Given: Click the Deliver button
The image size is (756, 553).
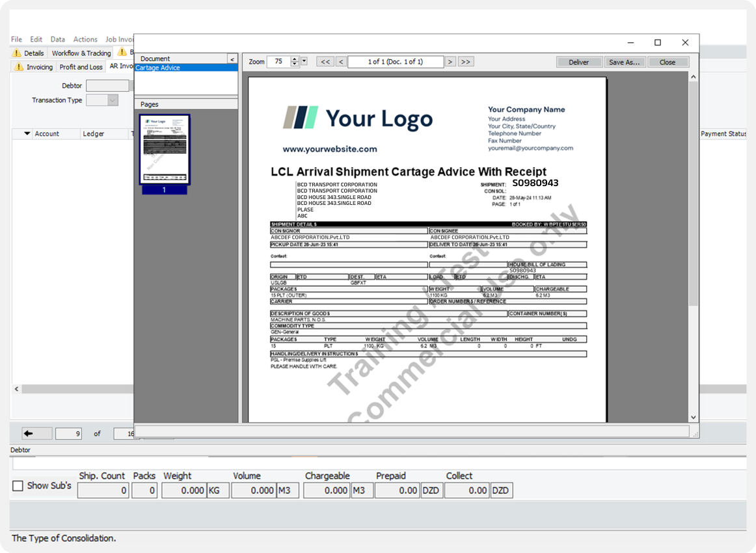Looking at the screenshot, I should (x=578, y=62).
